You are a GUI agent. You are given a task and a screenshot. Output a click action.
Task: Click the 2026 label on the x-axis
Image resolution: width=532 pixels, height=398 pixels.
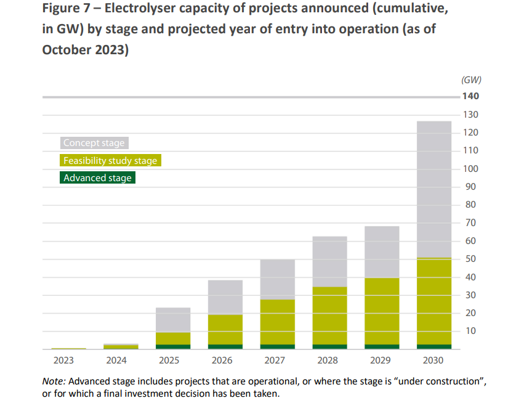pyautogui.click(x=225, y=360)
